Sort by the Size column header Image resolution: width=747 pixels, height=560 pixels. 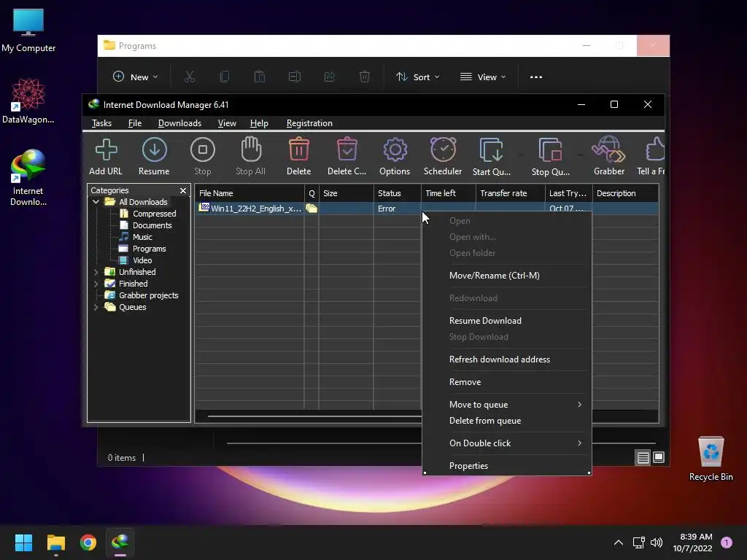pos(347,193)
